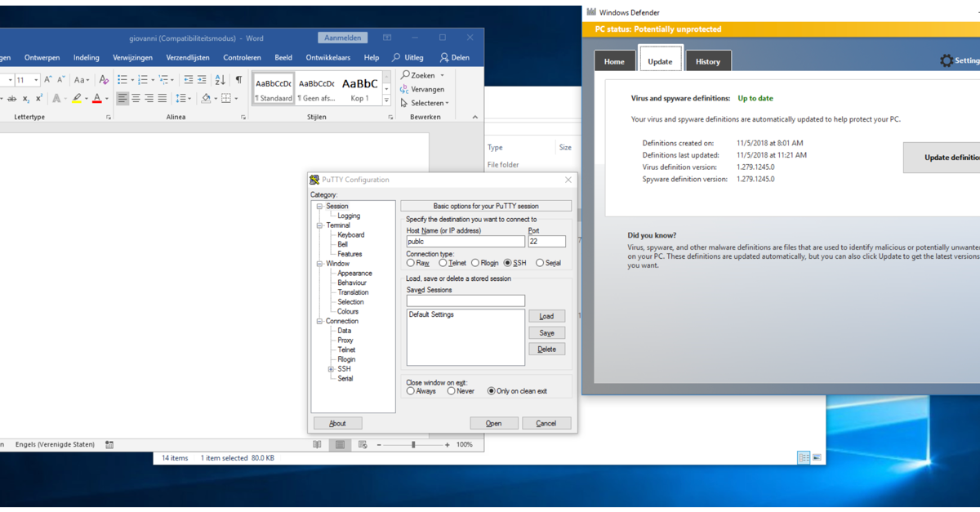Screen dimensions: 980x512
Task: Align text right in Word
Action: (149, 99)
